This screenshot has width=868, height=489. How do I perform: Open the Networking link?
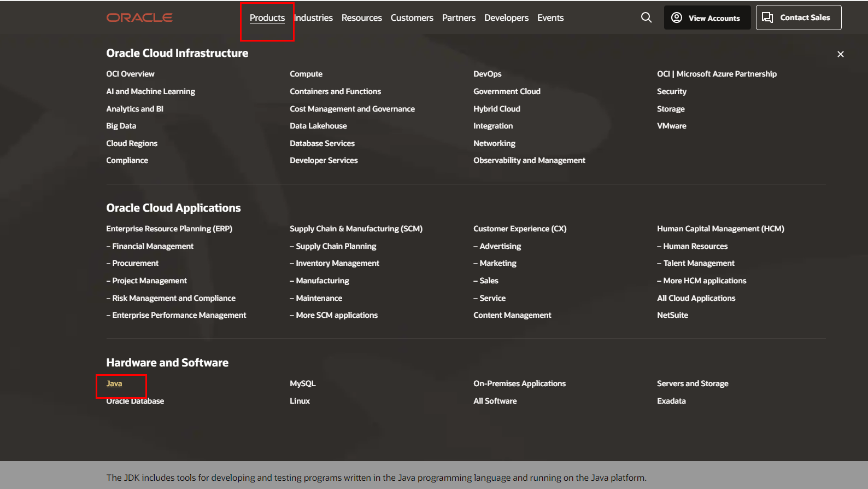coord(495,143)
